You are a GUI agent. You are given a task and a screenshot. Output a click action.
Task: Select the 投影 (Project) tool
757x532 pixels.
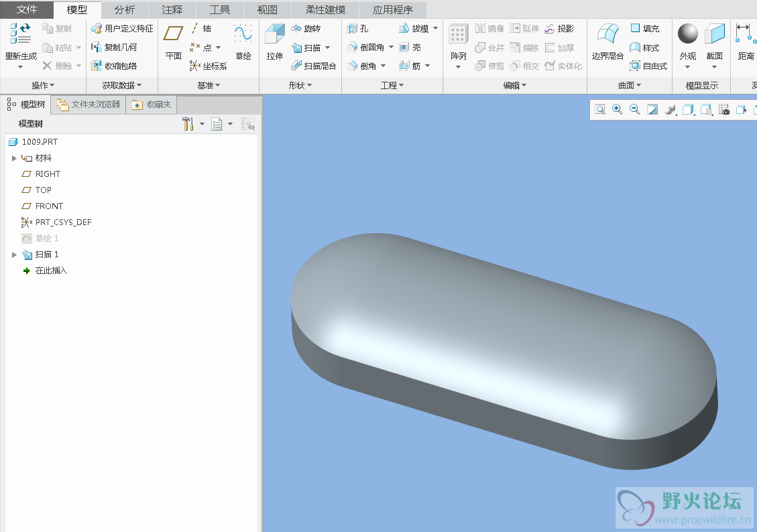559,28
